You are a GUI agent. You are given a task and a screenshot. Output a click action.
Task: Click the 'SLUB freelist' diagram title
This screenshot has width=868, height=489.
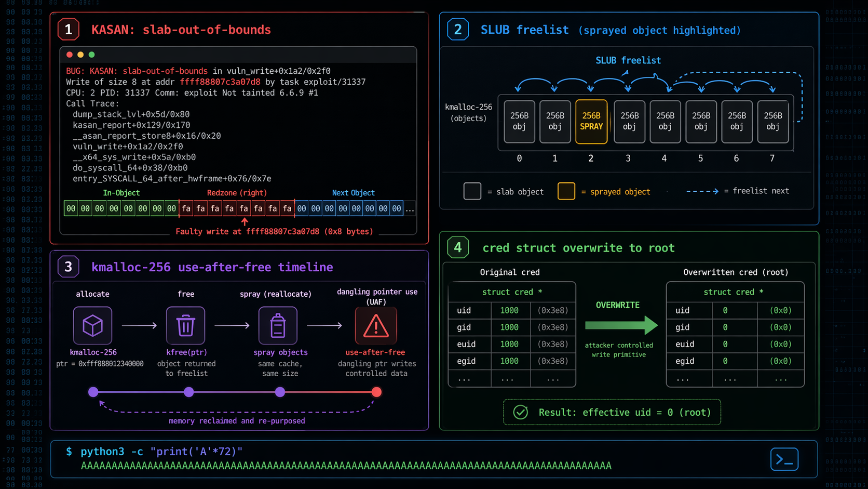pos(628,60)
